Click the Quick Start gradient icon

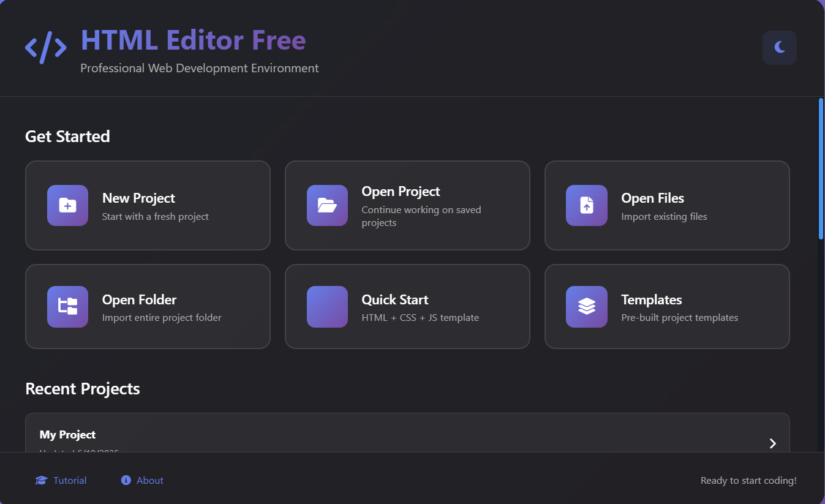click(327, 306)
